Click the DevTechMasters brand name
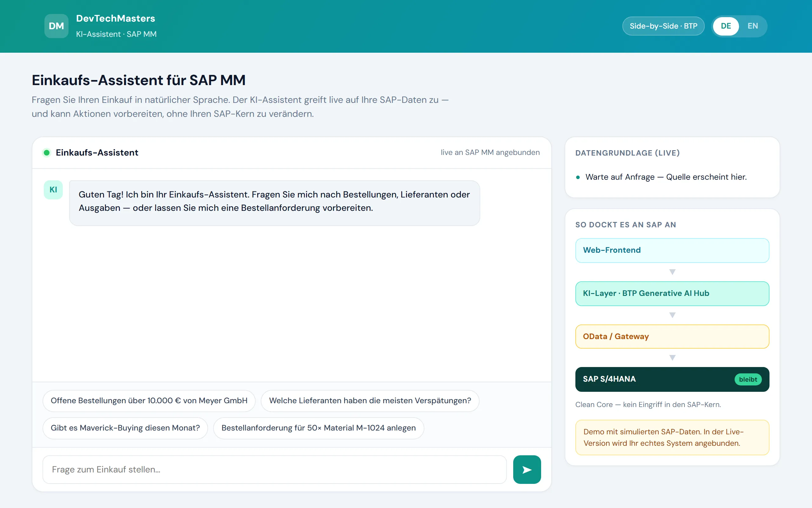This screenshot has width=812, height=508. [115, 18]
